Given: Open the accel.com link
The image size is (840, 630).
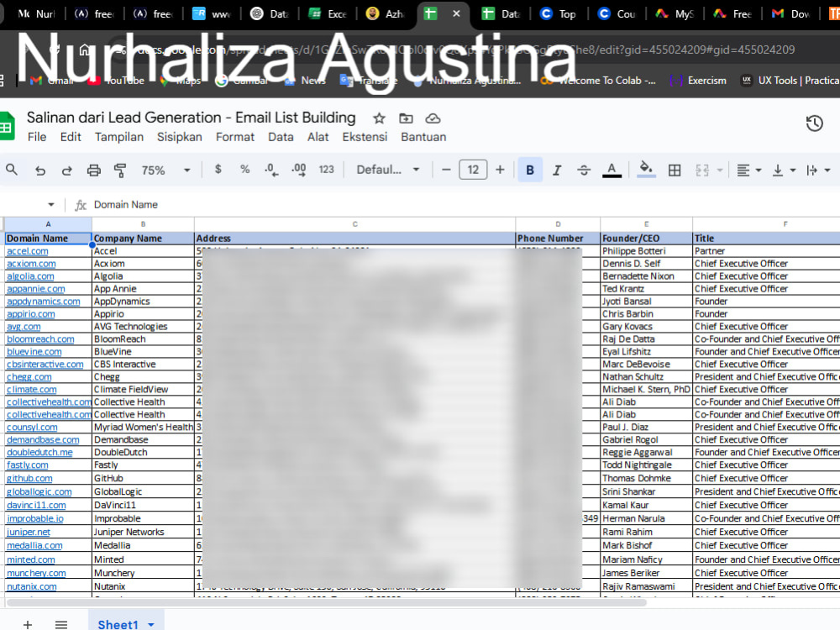Looking at the screenshot, I should pyautogui.click(x=28, y=250).
